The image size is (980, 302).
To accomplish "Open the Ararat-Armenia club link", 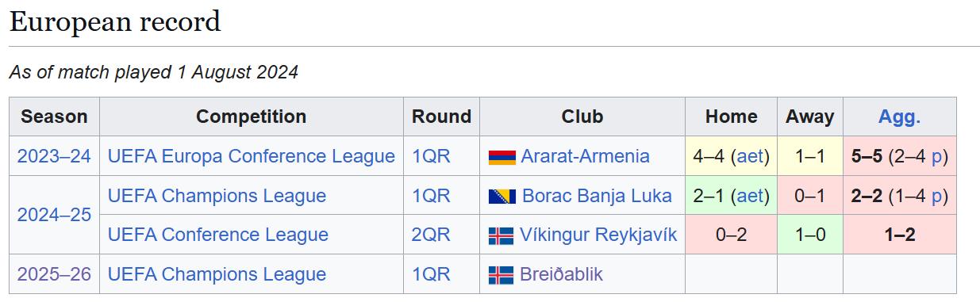I will pyautogui.click(x=585, y=156).
